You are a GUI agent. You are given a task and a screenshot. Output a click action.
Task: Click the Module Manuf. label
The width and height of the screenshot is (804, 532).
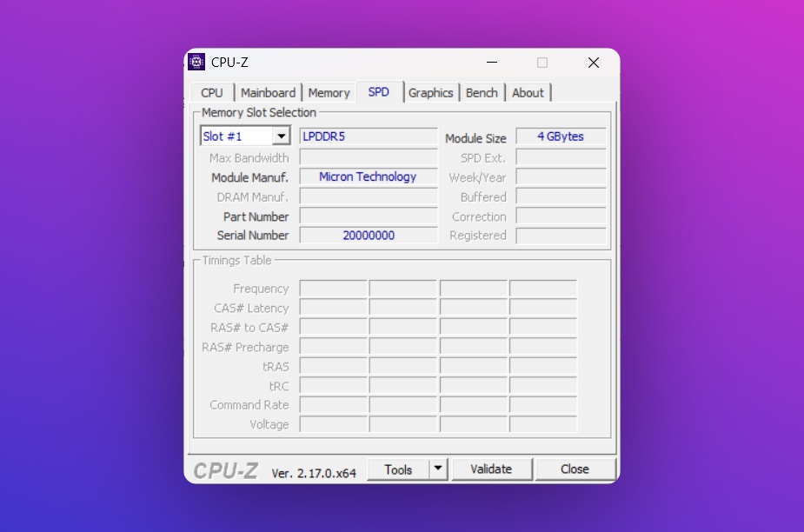coord(249,177)
